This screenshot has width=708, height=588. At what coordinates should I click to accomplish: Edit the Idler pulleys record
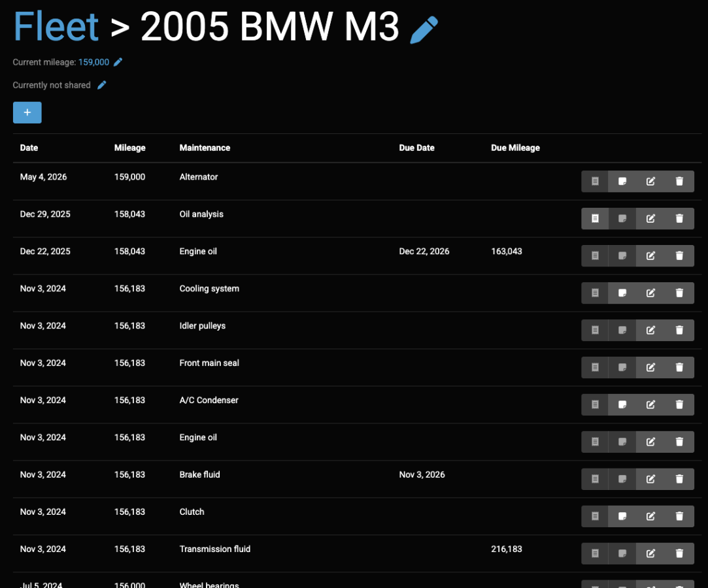pyautogui.click(x=650, y=331)
